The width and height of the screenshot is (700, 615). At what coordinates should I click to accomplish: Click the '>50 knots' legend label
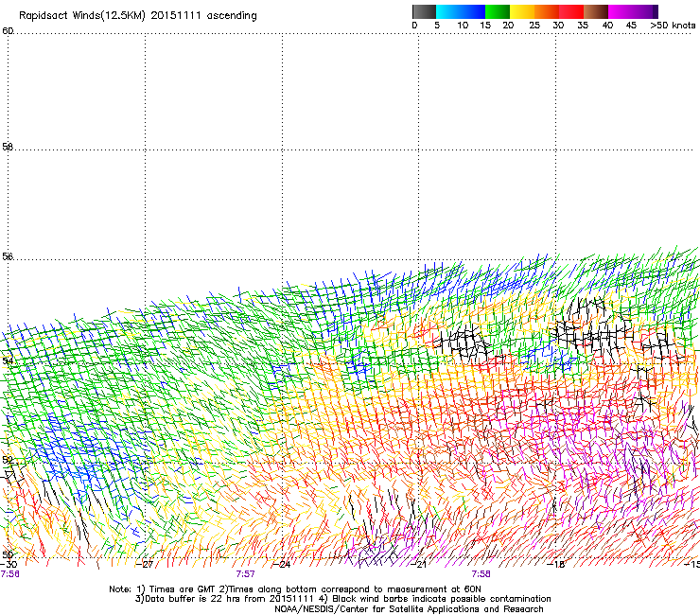pyautogui.click(x=673, y=26)
